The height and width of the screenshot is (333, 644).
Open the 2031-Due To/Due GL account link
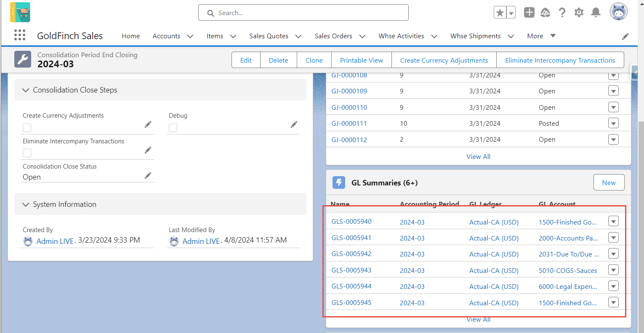[x=569, y=254]
